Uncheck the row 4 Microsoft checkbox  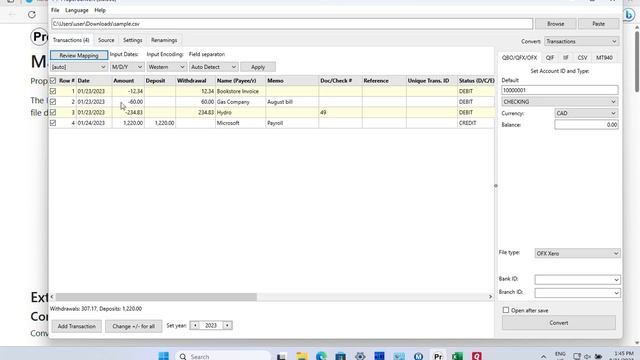[53, 123]
